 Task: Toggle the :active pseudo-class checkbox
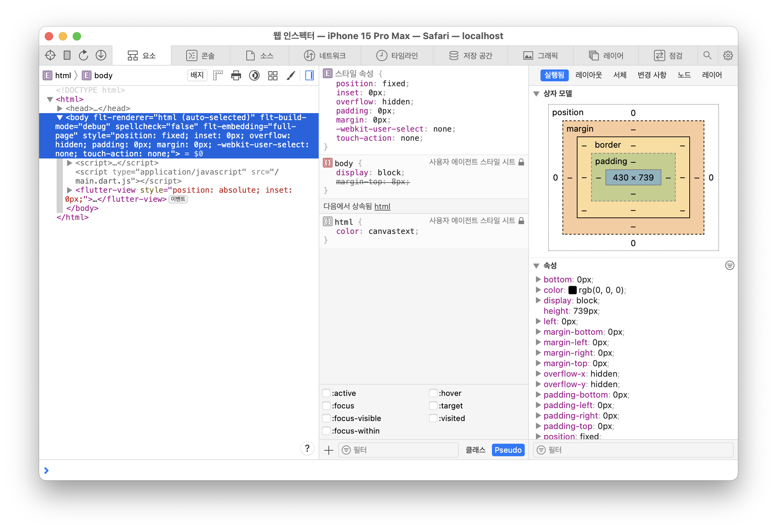pos(326,393)
